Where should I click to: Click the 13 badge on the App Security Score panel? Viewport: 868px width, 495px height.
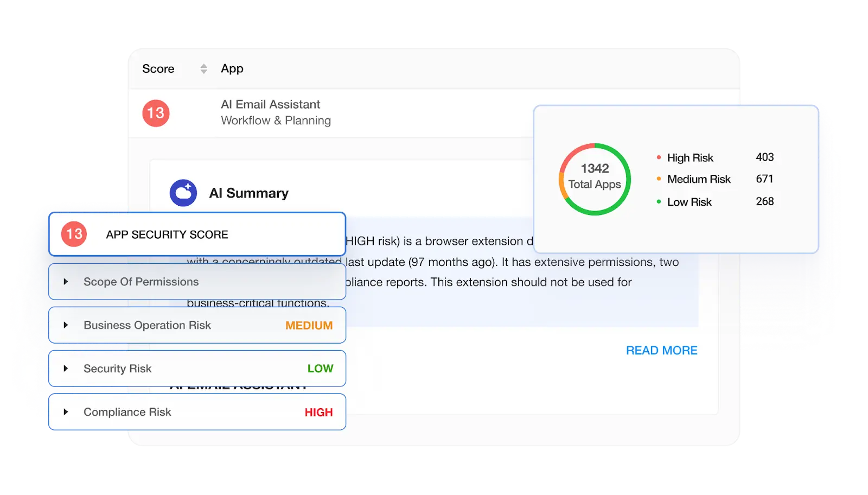(73, 234)
